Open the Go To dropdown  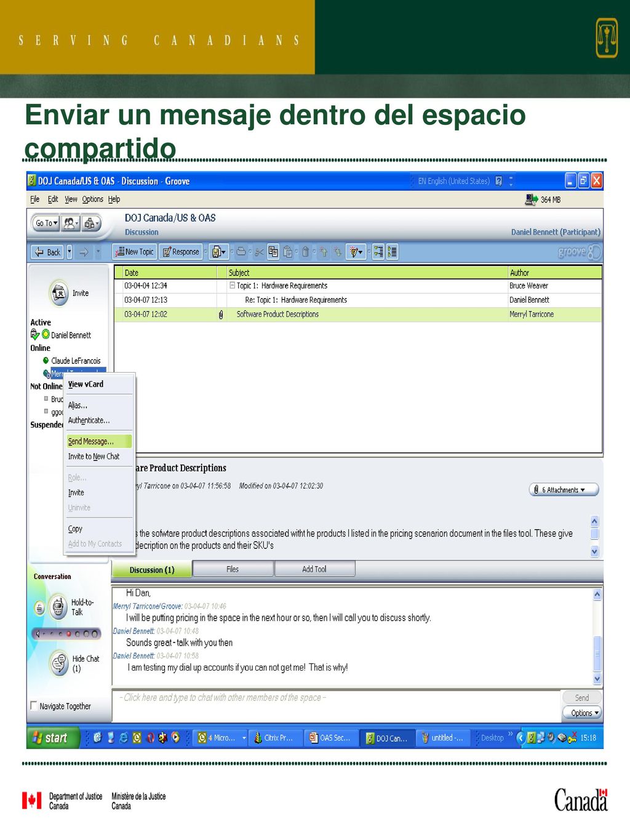click(46, 223)
